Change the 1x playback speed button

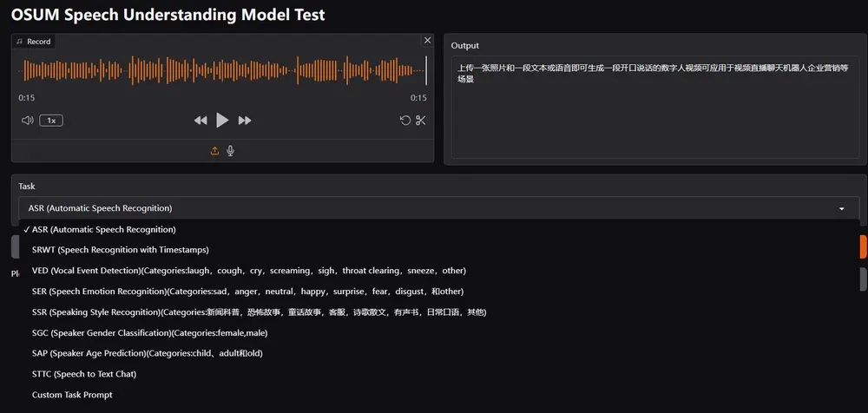click(51, 120)
